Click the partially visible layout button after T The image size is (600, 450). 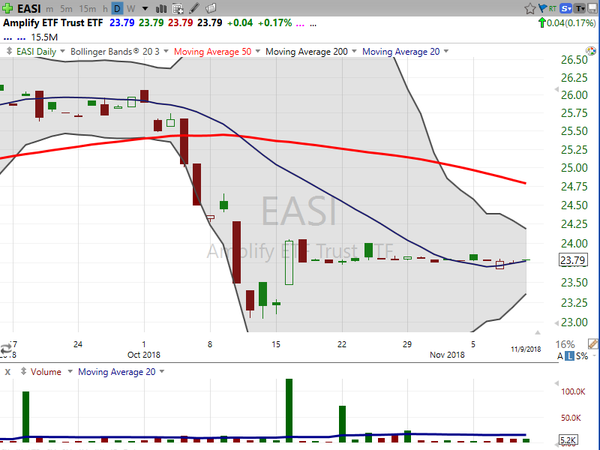pyautogui.click(x=593, y=8)
